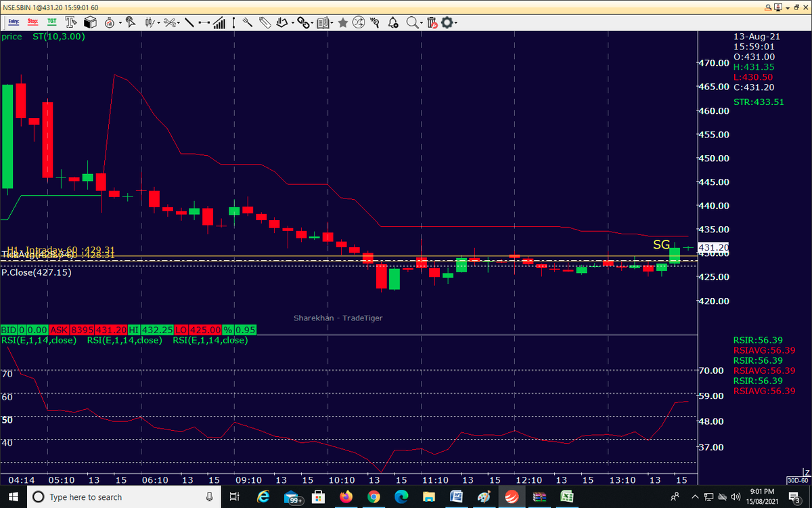The height and width of the screenshot is (508, 812).
Task: Click the pitchfork drawing tool icon
Action: 248,23
